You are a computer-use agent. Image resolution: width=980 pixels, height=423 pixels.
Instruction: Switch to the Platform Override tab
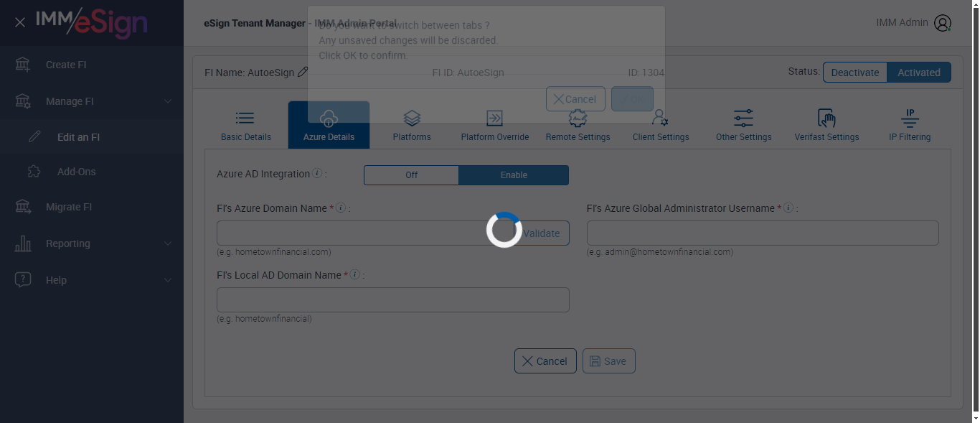click(x=495, y=125)
